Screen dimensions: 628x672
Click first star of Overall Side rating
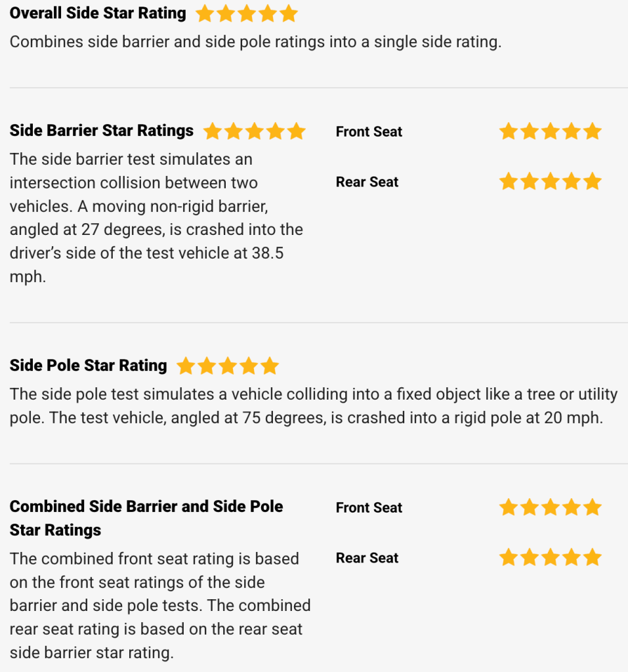pos(205,13)
